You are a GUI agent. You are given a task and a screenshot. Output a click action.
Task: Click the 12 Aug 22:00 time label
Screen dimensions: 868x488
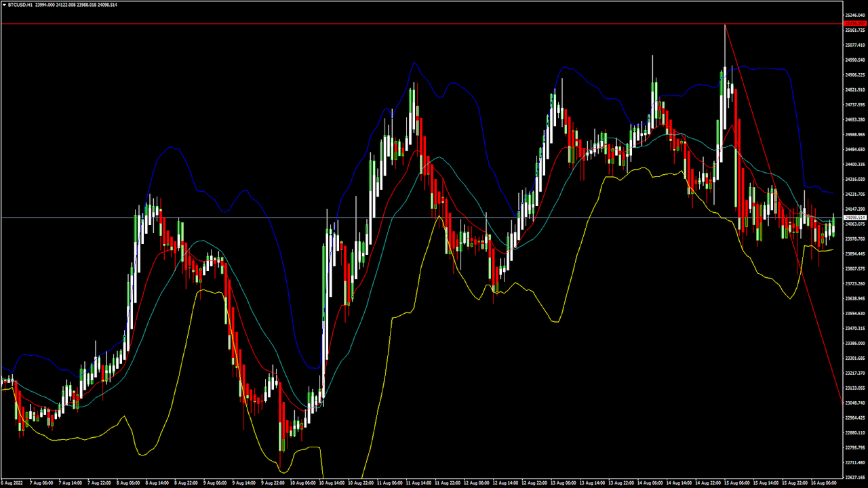(x=534, y=483)
